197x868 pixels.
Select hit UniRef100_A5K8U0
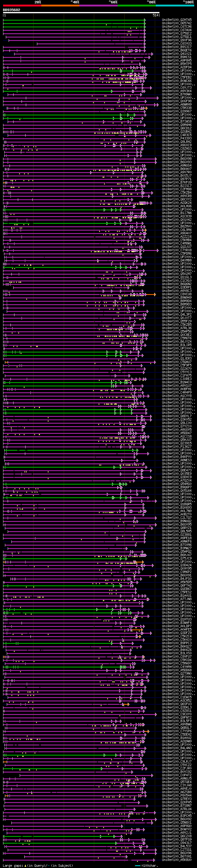(177, 860)
